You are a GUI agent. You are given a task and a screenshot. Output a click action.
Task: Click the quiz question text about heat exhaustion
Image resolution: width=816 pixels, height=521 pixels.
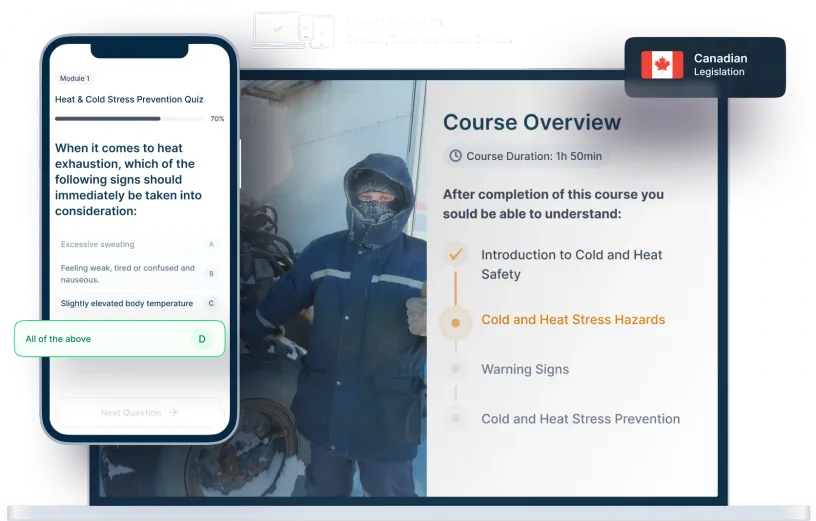click(x=129, y=180)
